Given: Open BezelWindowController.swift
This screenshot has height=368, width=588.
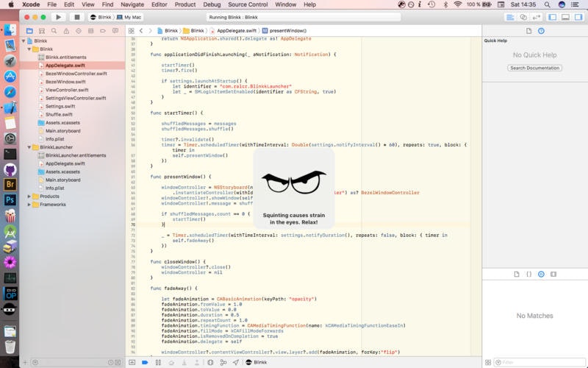Looking at the screenshot, I should point(76,74).
